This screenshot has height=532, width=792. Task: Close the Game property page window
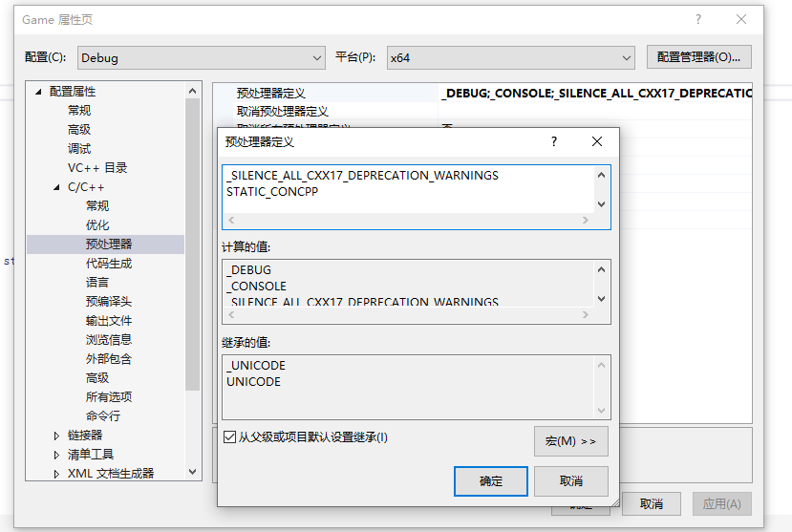741,20
